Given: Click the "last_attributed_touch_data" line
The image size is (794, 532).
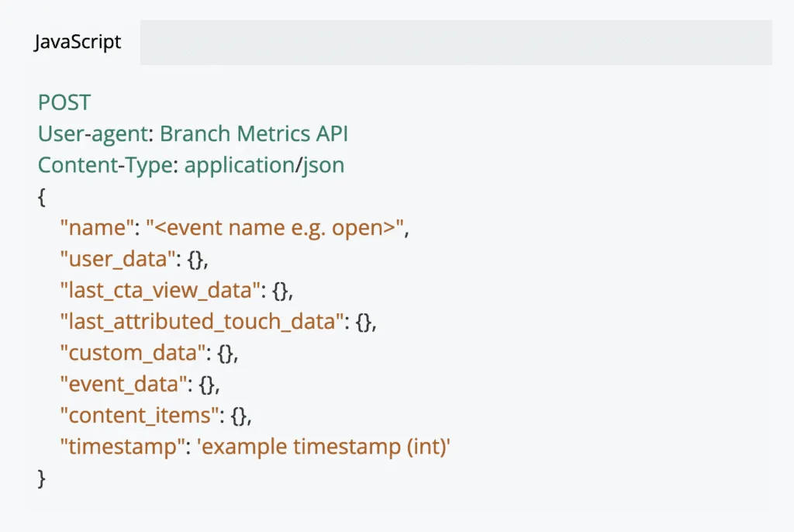Looking at the screenshot, I should [x=218, y=323].
